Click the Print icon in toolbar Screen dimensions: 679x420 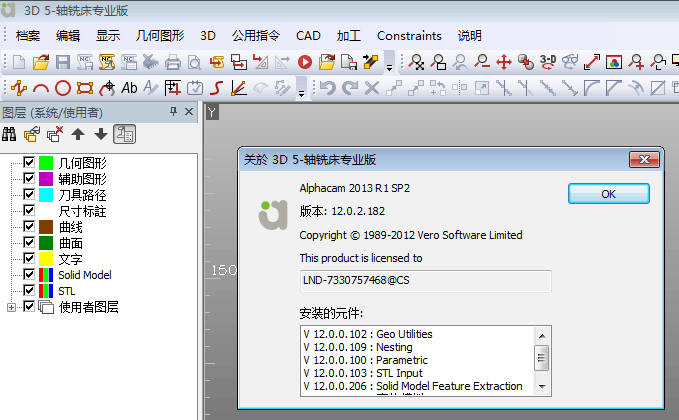tap(173, 62)
